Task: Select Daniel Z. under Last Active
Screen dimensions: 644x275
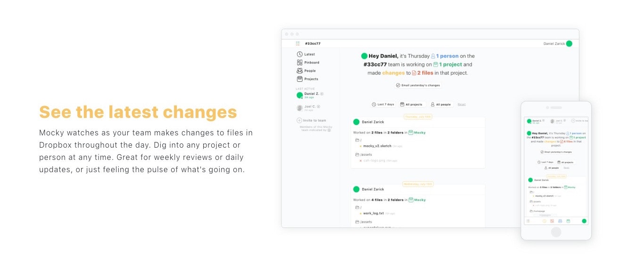Action: pyautogui.click(x=310, y=95)
